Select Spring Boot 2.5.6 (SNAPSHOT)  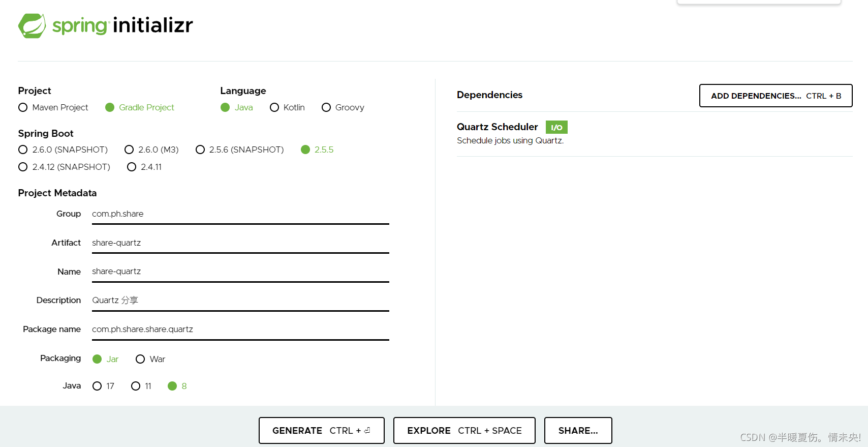point(240,150)
